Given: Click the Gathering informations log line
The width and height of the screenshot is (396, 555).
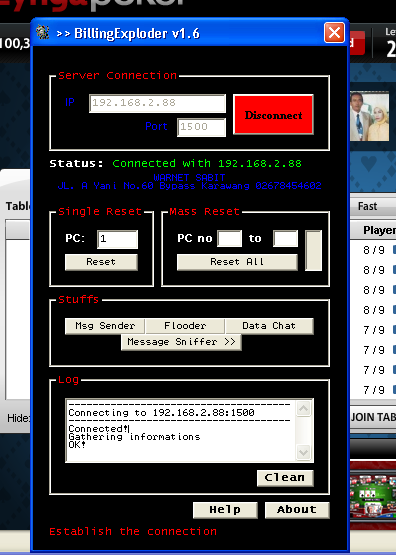Looking at the screenshot, I should tap(134, 437).
